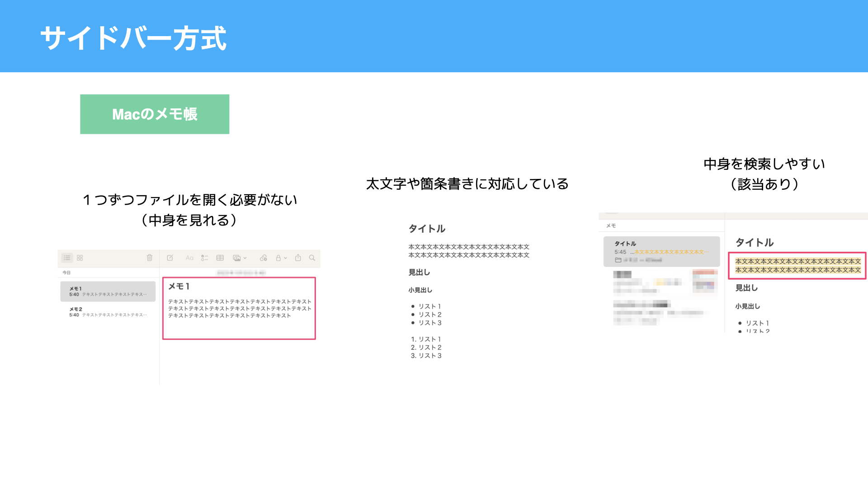Click the 小見出し subheading in middle note
Viewport: 868px width, 488px height.
tap(420, 290)
